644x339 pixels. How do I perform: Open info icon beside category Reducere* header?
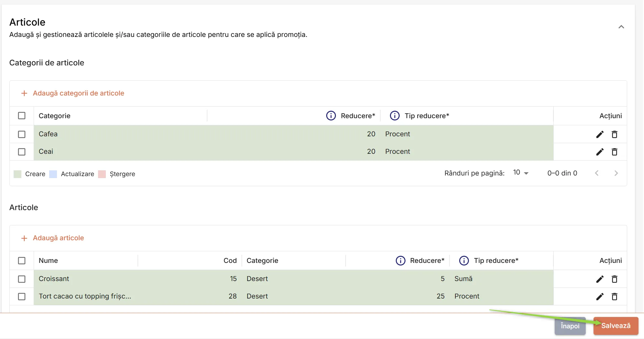(331, 116)
